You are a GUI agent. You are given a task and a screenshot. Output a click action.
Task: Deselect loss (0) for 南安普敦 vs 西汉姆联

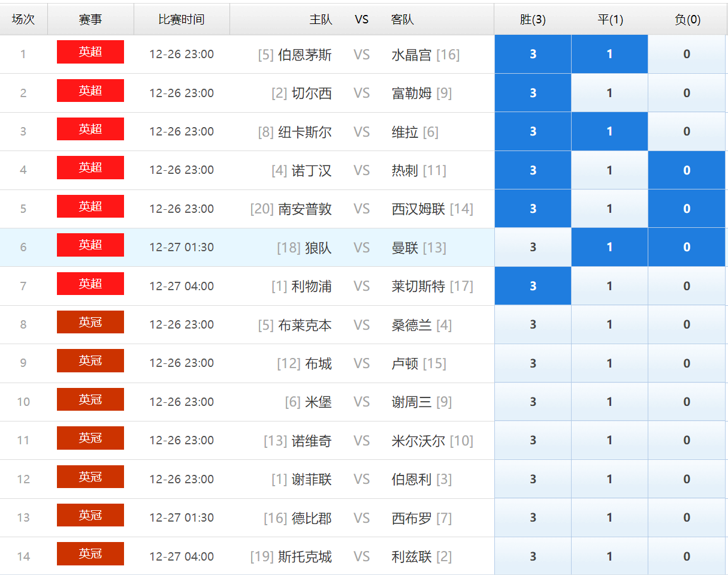[x=687, y=209]
